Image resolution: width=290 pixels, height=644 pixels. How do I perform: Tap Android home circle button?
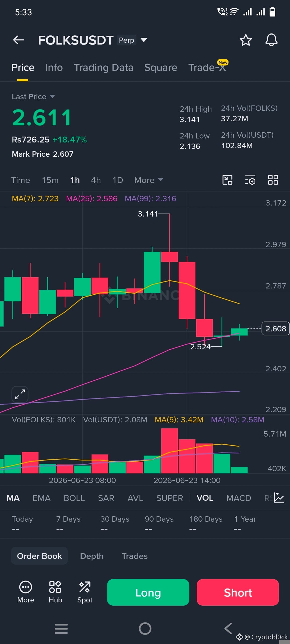145,628
